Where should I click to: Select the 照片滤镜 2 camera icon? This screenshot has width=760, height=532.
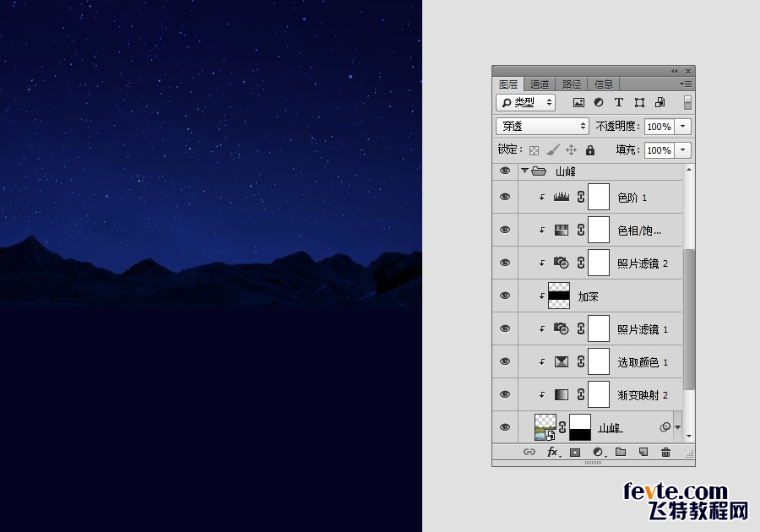pyautogui.click(x=562, y=263)
